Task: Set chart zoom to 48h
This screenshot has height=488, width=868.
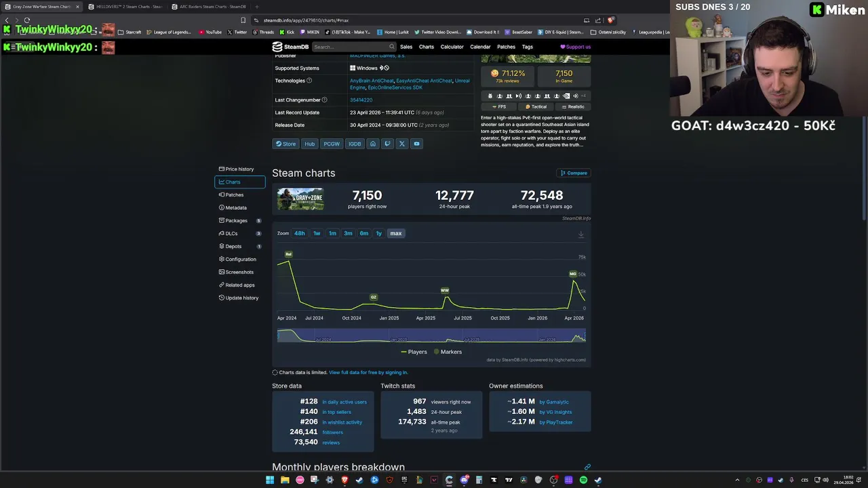Action: click(x=299, y=233)
